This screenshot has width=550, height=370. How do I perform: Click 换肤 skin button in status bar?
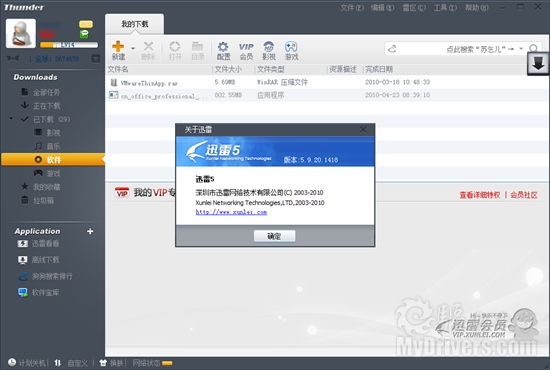112,363
